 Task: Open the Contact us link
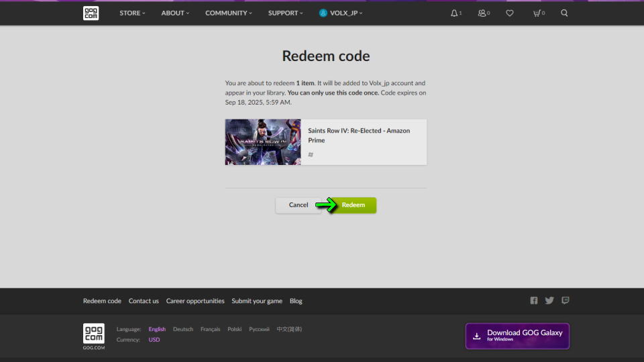point(144,301)
